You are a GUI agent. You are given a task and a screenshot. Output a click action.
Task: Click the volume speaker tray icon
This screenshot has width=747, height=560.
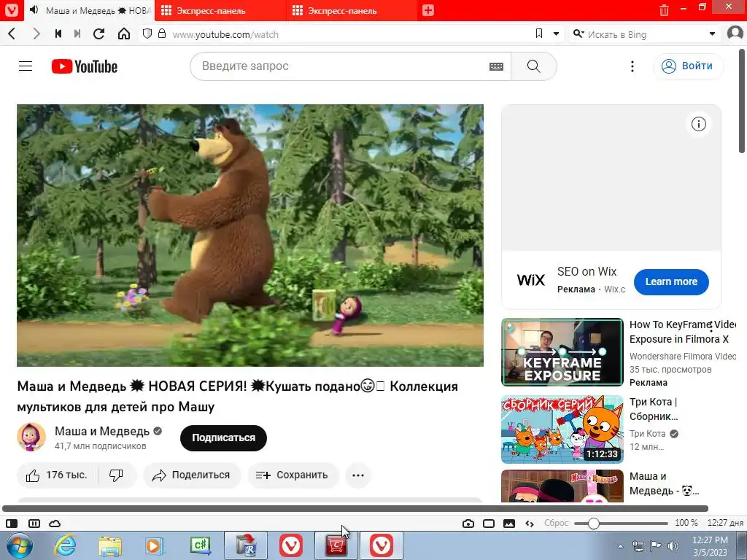[673, 546]
